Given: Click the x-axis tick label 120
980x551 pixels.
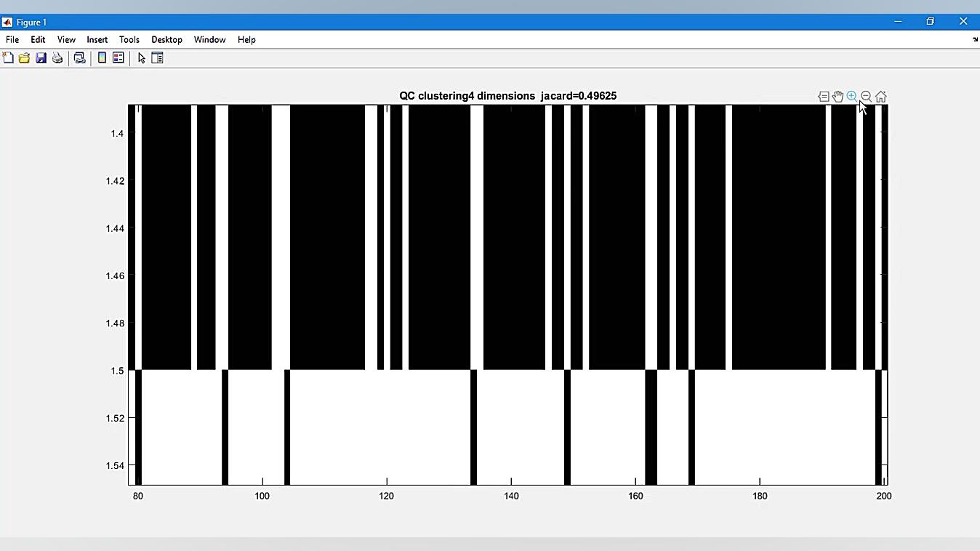Looking at the screenshot, I should 386,496.
